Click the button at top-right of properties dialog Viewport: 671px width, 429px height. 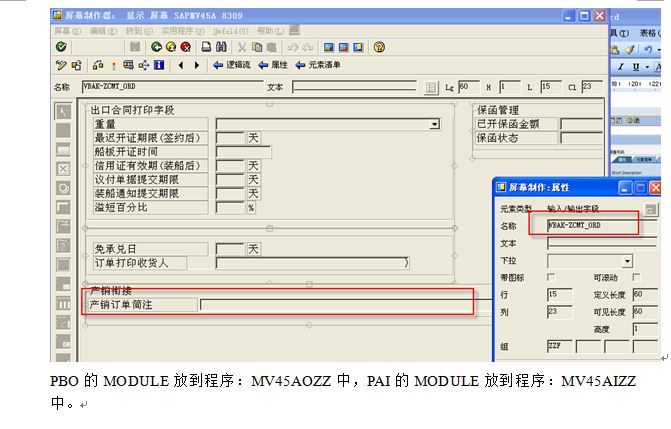(650, 209)
